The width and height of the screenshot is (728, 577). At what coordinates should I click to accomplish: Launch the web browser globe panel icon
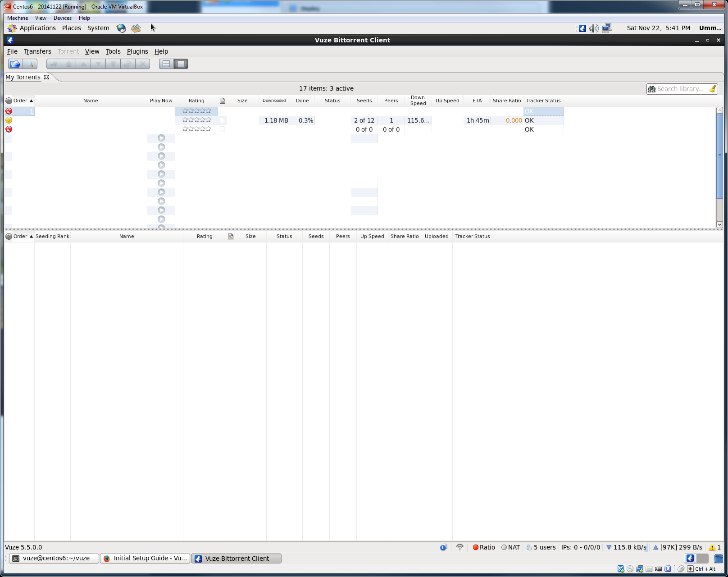[x=121, y=28]
